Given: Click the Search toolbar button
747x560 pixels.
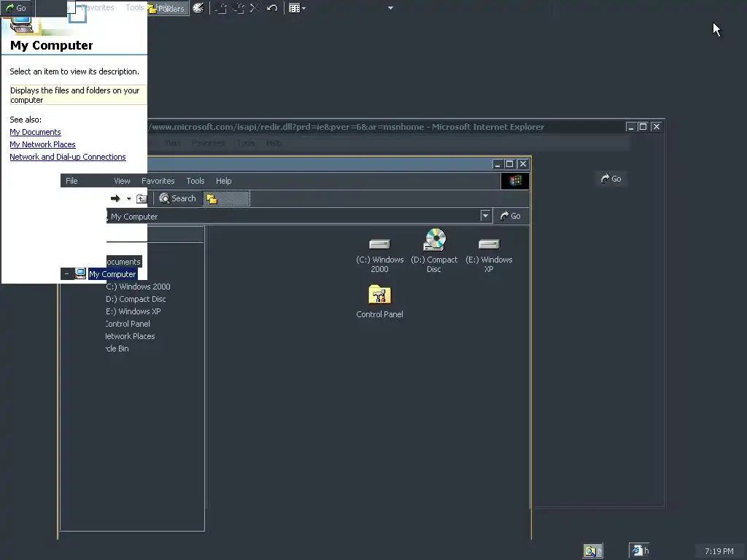Looking at the screenshot, I should (177, 198).
